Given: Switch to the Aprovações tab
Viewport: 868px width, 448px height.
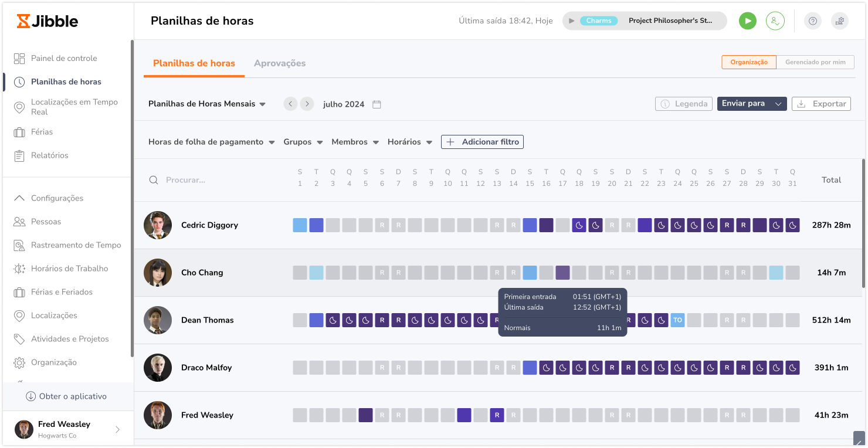Looking at the screenshot, I should pyautogui.click(x=280, y=63).
